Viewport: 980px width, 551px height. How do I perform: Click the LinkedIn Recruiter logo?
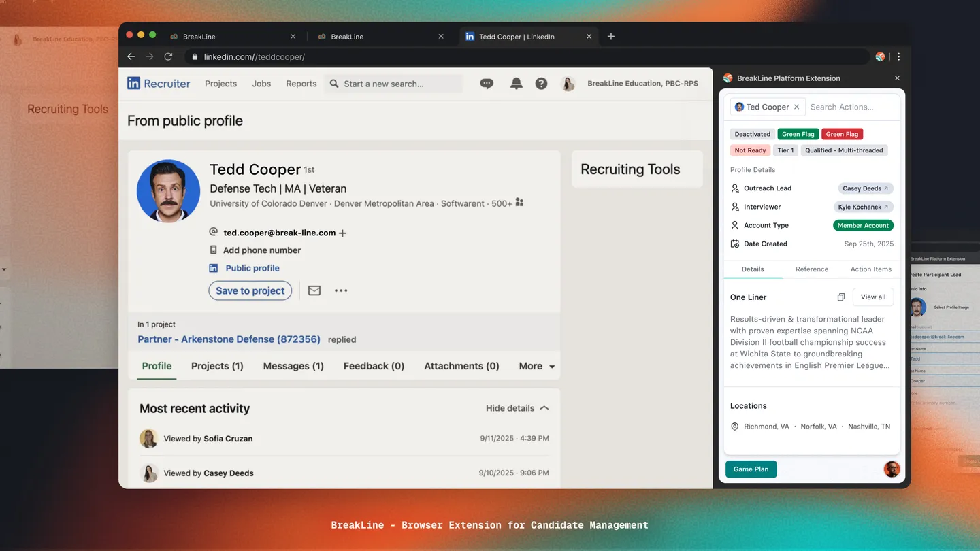point(159,83)
